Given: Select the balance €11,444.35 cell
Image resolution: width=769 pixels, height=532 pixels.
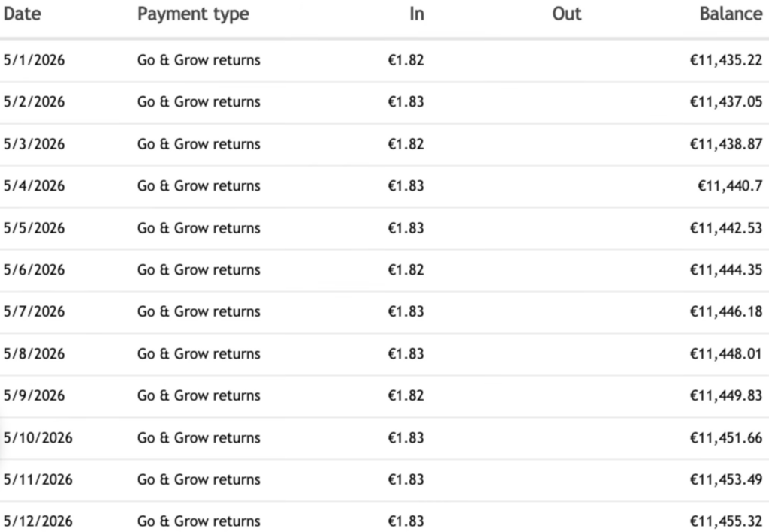Looking at the screenshot, I should pyautogui.click(x=726, y=270).
